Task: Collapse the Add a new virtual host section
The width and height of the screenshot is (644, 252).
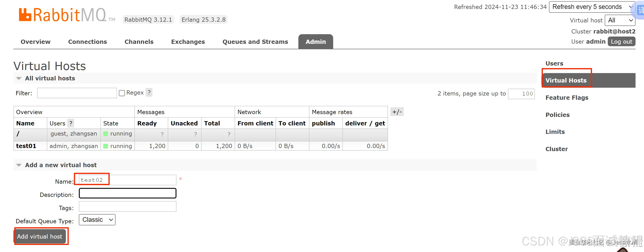Action: point(19,165)
